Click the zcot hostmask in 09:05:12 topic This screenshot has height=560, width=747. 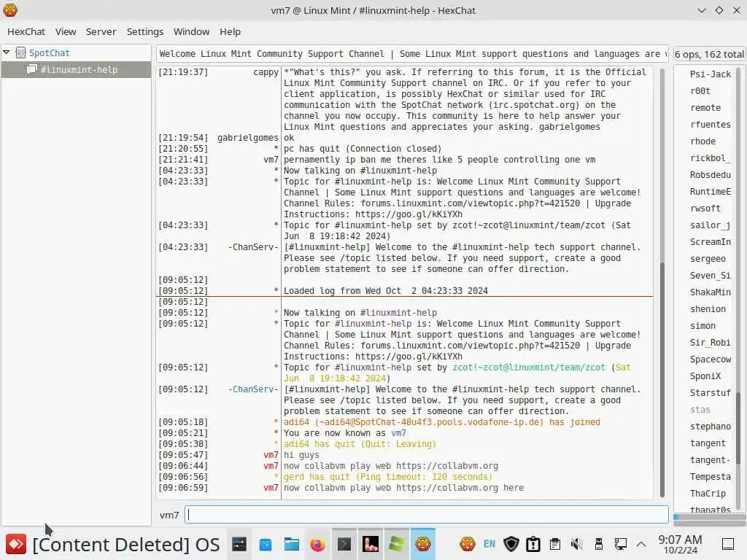tap(529, 367)
